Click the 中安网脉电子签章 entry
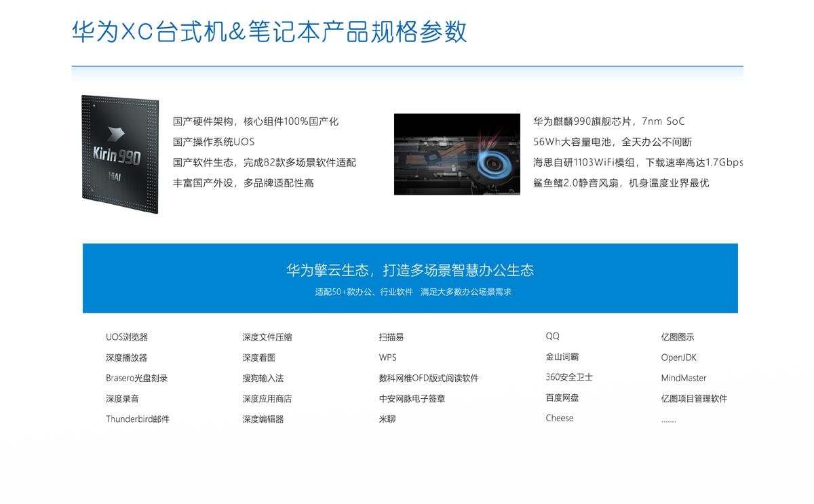 click(x=412, y=399)
